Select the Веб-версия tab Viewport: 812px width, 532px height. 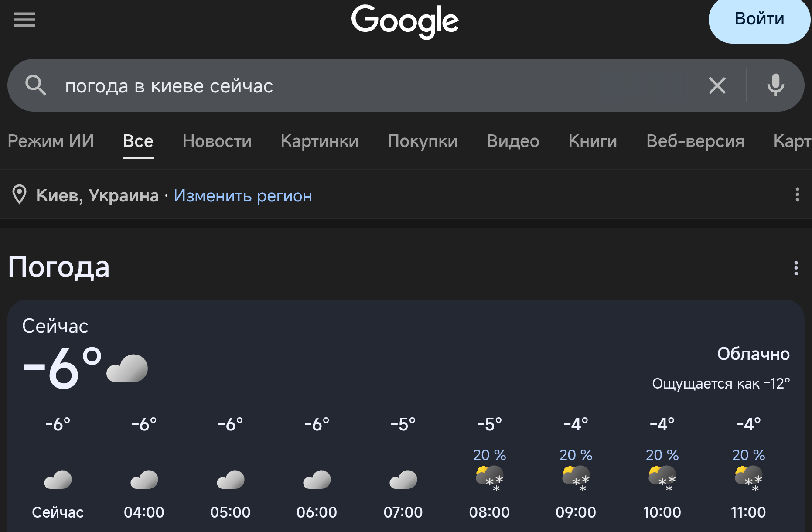[x=695, y=141]
